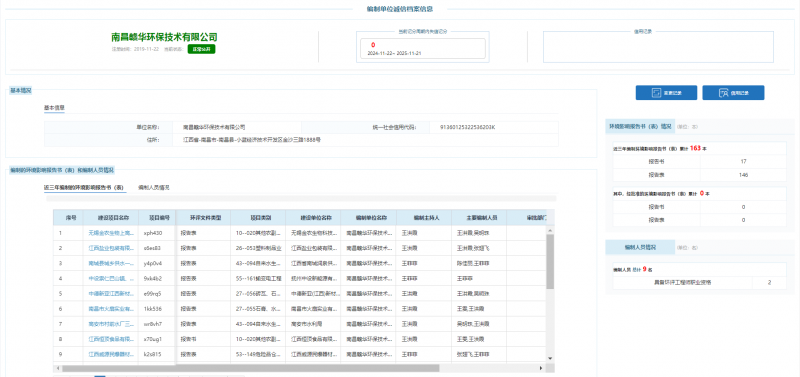800x377 pixels.
Task: Click the vertical scrollbar thumb of table
Action: 550,261
